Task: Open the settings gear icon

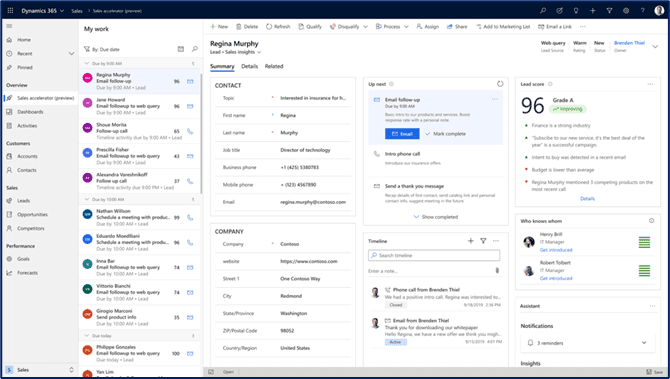Action: tap(626, 11)
